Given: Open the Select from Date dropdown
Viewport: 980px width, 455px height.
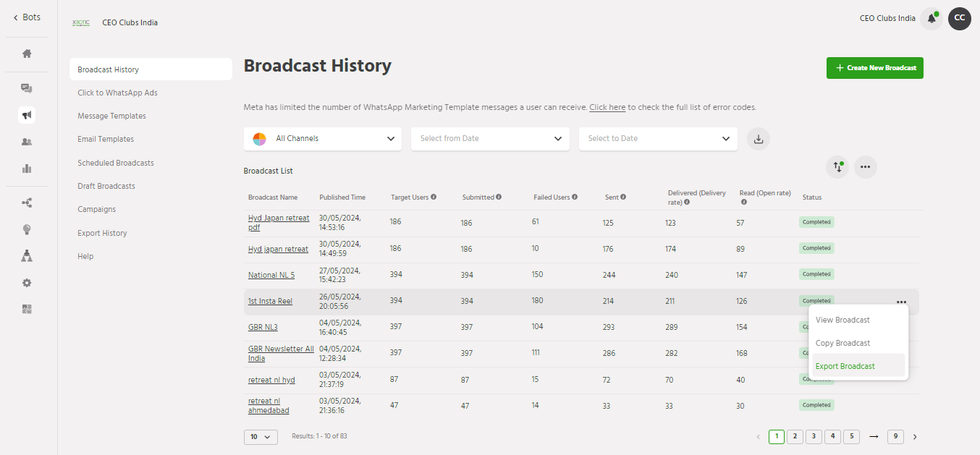Looking at the screenshot, I should pyautogui.click(x=490, y=139).
